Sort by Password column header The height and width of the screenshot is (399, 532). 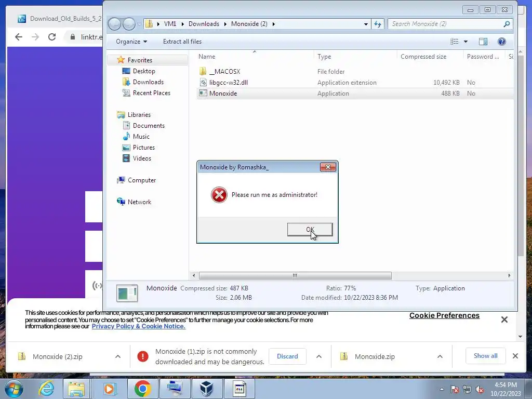(x=483, y=56)
